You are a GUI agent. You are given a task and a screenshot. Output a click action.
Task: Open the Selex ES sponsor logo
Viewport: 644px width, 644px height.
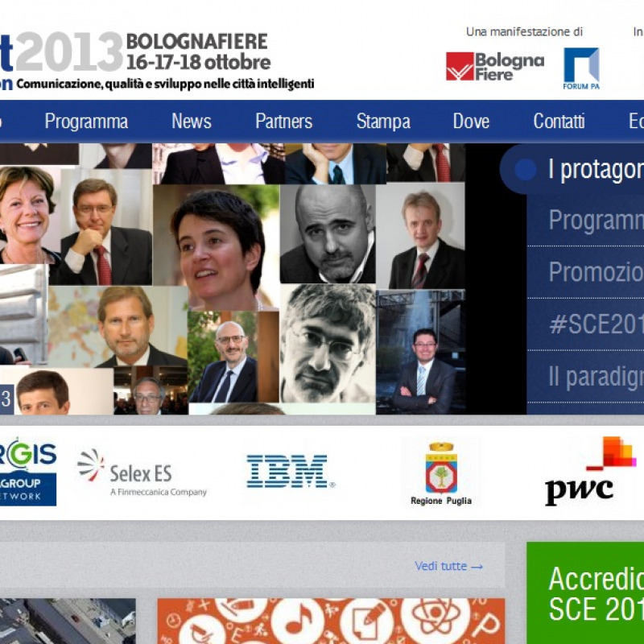142,473
